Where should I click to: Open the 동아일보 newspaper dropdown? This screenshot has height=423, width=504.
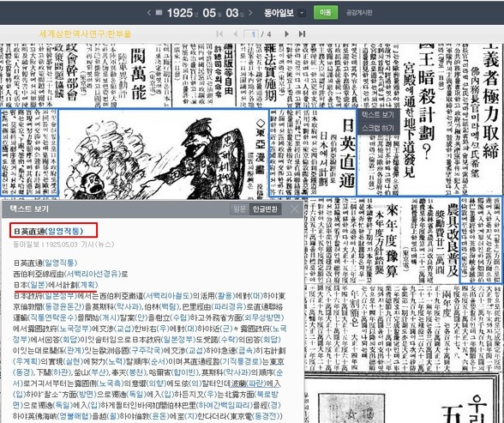pos(302,13)
